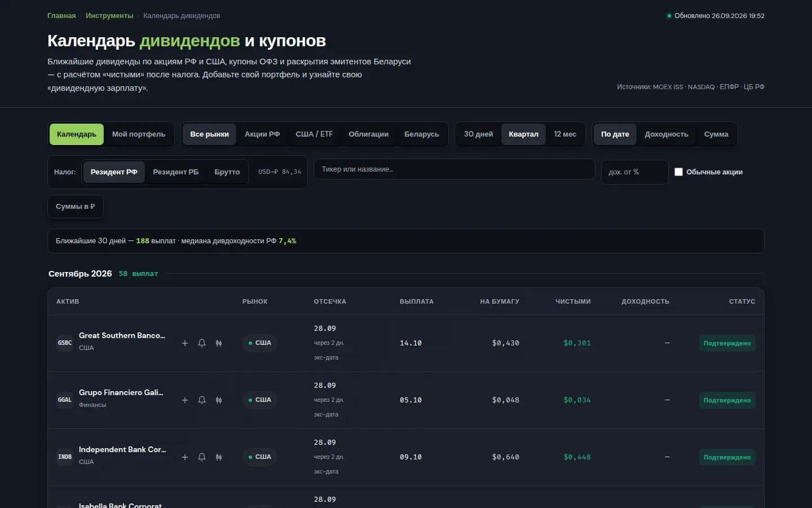Viewport: 812px width, 508px height.
Task: Click the GGAL ticker badge
Action: click(65, 400)
